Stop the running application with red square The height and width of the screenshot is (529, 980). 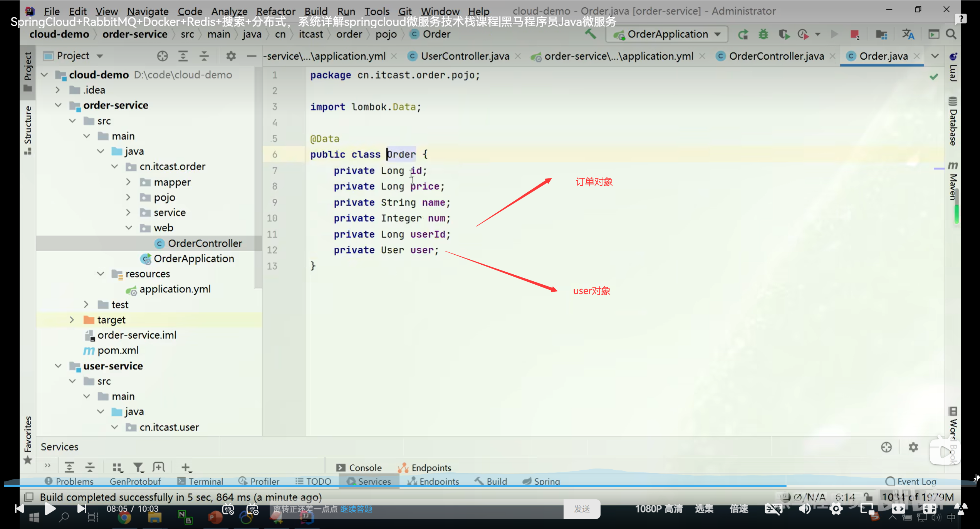coord(854,34)
